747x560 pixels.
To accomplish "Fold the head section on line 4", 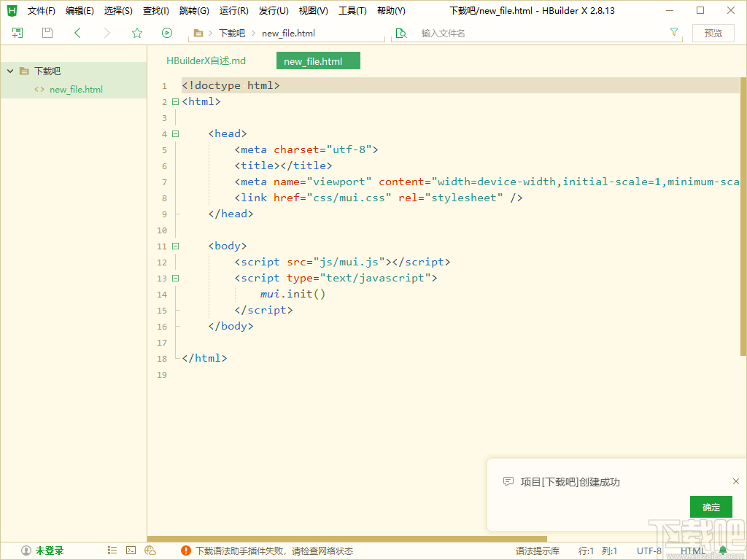I will [175, 134].
